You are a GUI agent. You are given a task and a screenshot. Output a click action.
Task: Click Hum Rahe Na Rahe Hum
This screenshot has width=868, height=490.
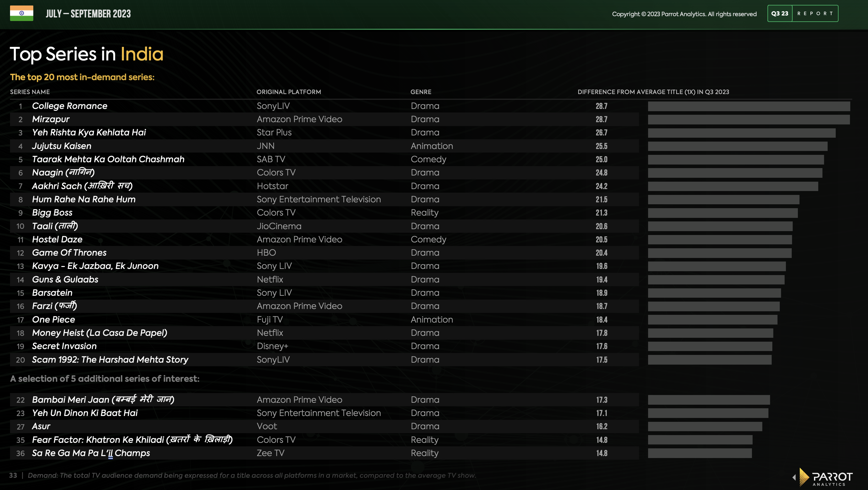[x=83, y=199]
